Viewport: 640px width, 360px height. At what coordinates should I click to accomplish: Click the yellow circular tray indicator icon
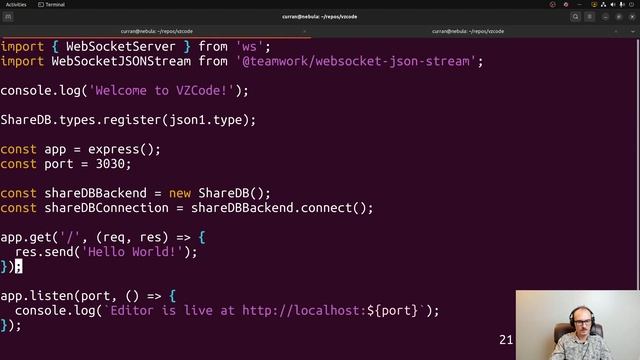pos(594,4)
